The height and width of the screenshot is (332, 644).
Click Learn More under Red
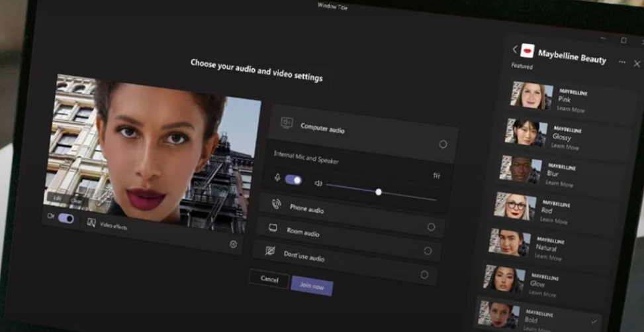553,220
